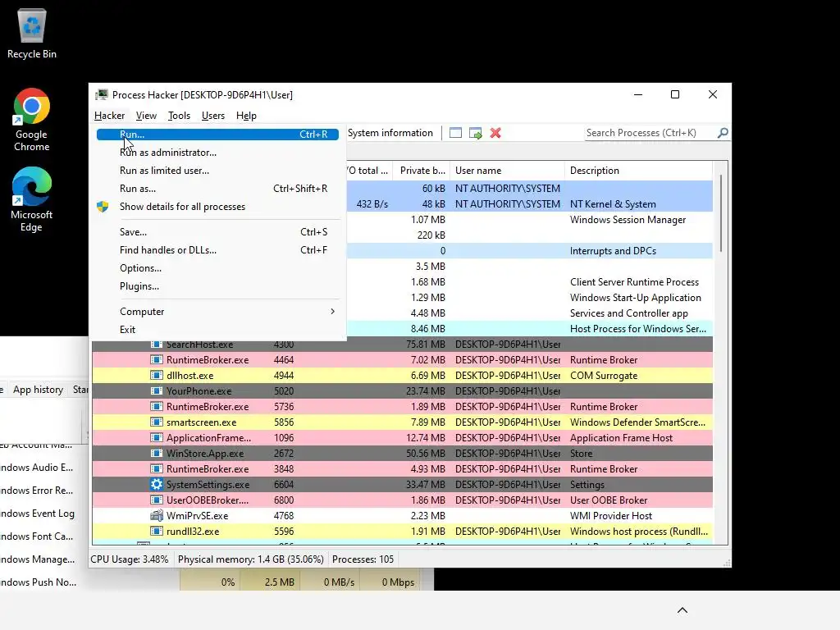Click the YourPhone.exe process icon
The image size is (840, 630).
pyautogui.click(x=157, y=391)
